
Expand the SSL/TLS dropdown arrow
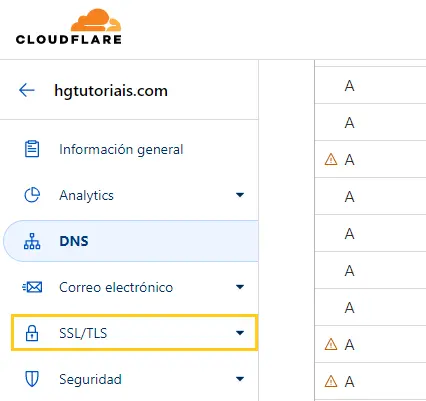(240, 333)
